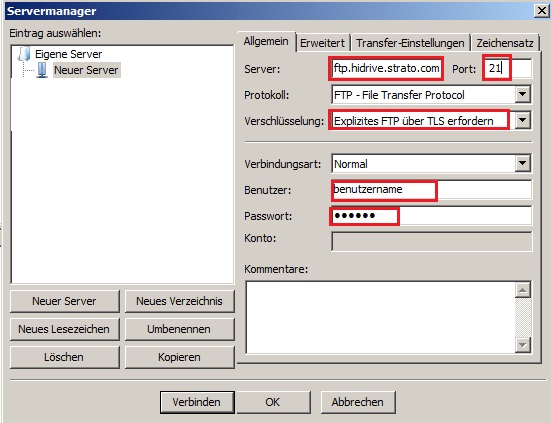Screen dimensions: 551x423
Task: Open the Verschlüsselung dropdown arrow
Action: coord(523,121)
